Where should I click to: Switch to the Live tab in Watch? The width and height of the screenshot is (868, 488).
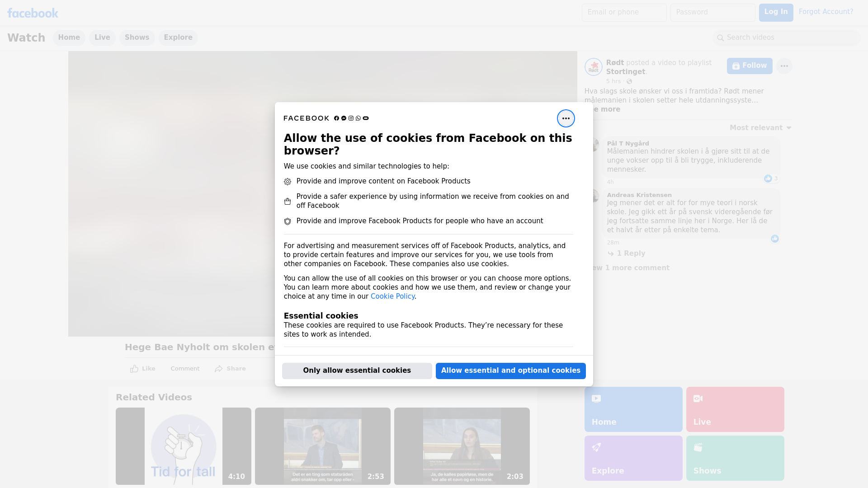(x=102, y=38)
